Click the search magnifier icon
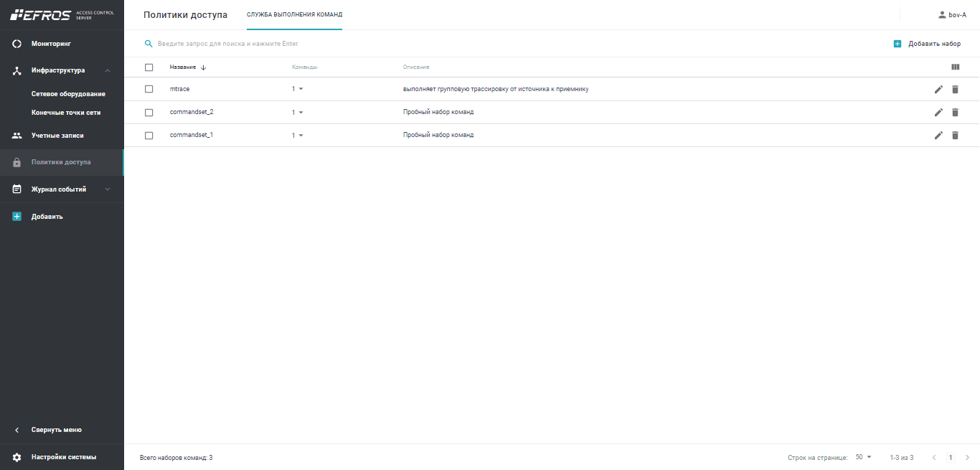 [149, 44]
